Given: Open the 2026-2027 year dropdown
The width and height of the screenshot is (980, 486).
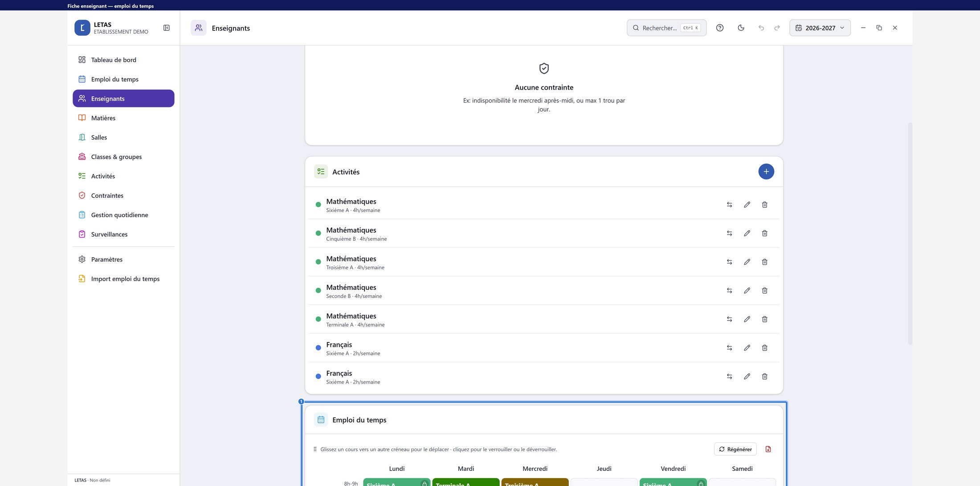Looking at the screenshot, I should point(820,28).
